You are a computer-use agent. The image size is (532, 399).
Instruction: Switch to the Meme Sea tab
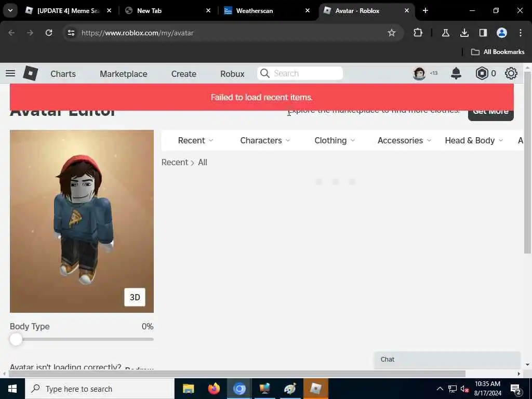(68, 10)
